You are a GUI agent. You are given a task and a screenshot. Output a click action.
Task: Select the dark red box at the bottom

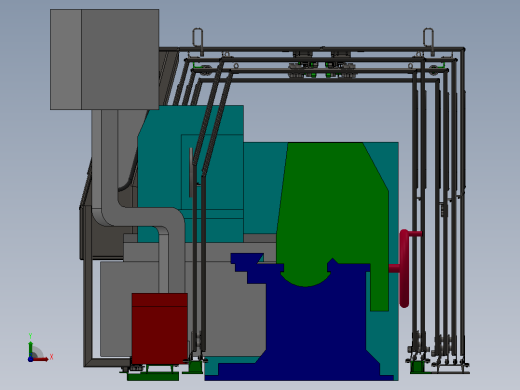[x=160, y=329]
